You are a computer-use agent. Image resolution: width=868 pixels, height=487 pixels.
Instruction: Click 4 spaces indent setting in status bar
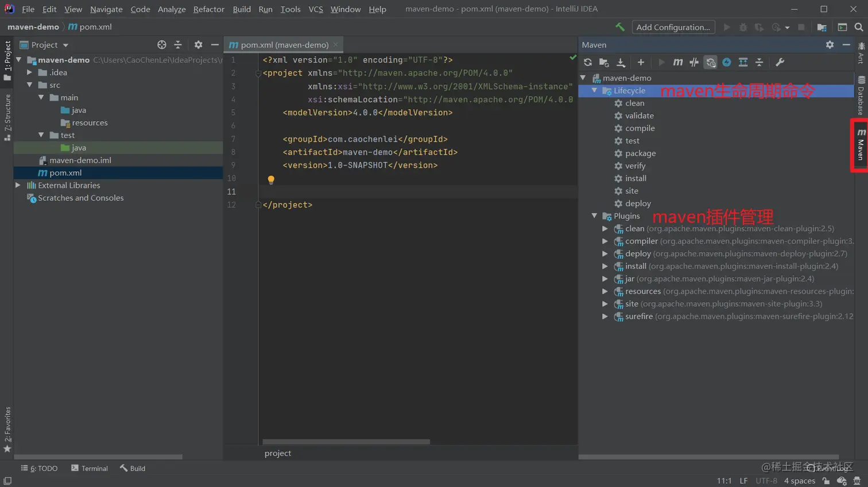click(x=800, y=481)
